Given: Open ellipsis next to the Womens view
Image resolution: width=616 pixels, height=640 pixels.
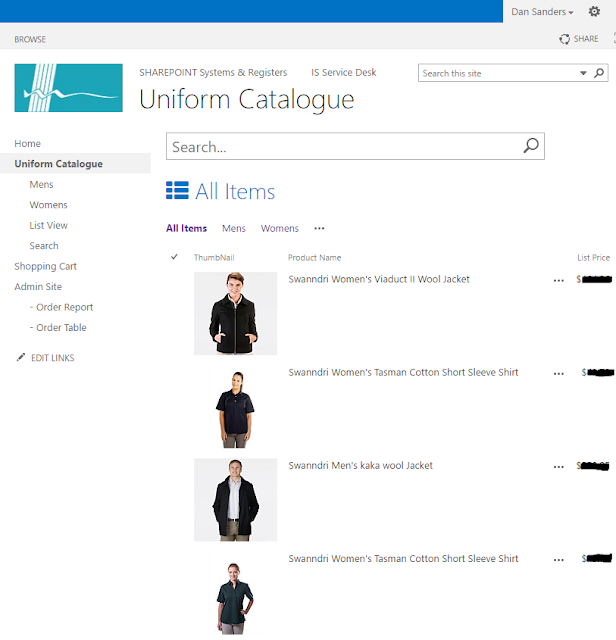Looking at the screenshot, I should coord(319,228).
